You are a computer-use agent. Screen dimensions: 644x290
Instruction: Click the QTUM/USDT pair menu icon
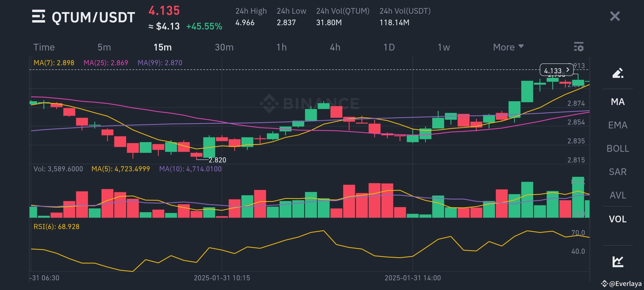(39, 17)
